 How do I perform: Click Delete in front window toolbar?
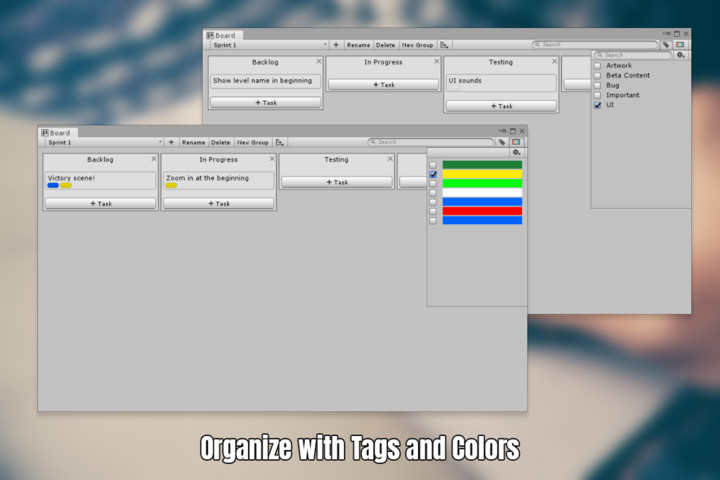[x=221, y=142]
